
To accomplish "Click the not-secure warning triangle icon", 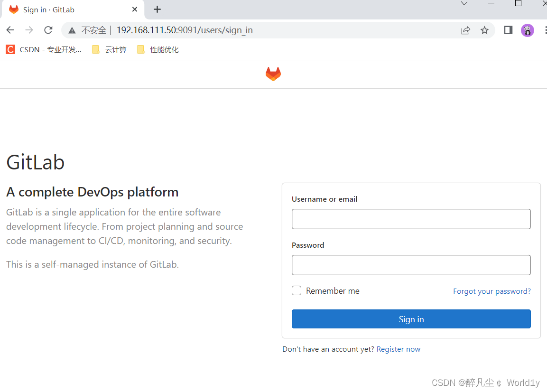I will pos(72,30).
